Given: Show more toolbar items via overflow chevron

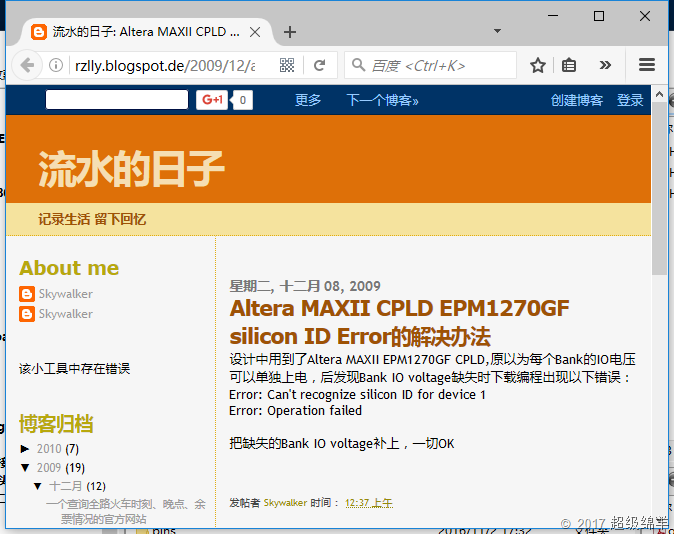Looking at the screenshot, I should 605,65.
